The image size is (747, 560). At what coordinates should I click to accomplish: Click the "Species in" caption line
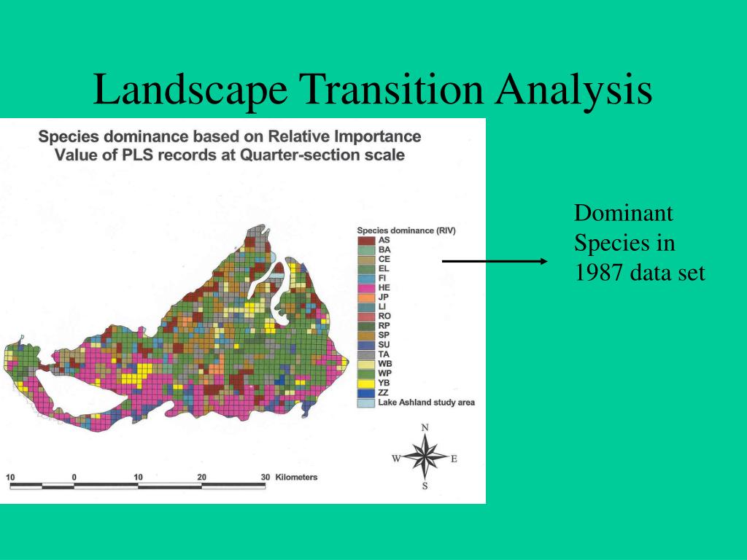[624, 243]
